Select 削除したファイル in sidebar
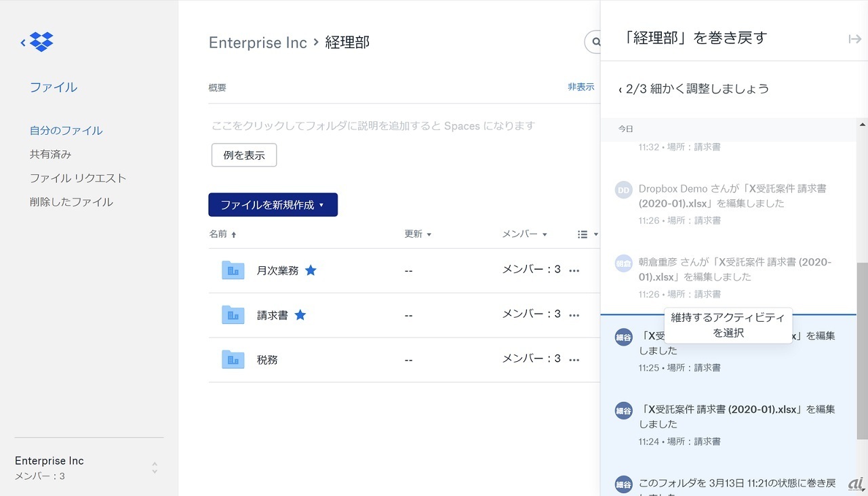Viewport: 868px width, 496px height. (x=71, y=202)
